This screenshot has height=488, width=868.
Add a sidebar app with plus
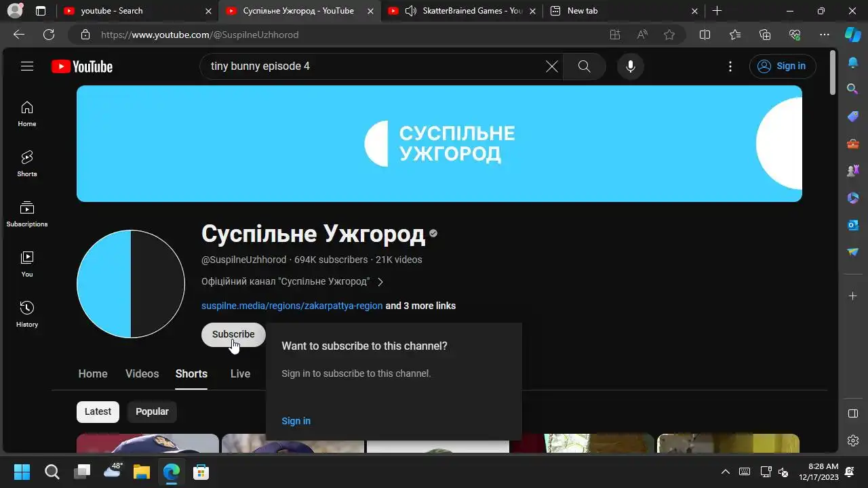(x=853, y=296)
